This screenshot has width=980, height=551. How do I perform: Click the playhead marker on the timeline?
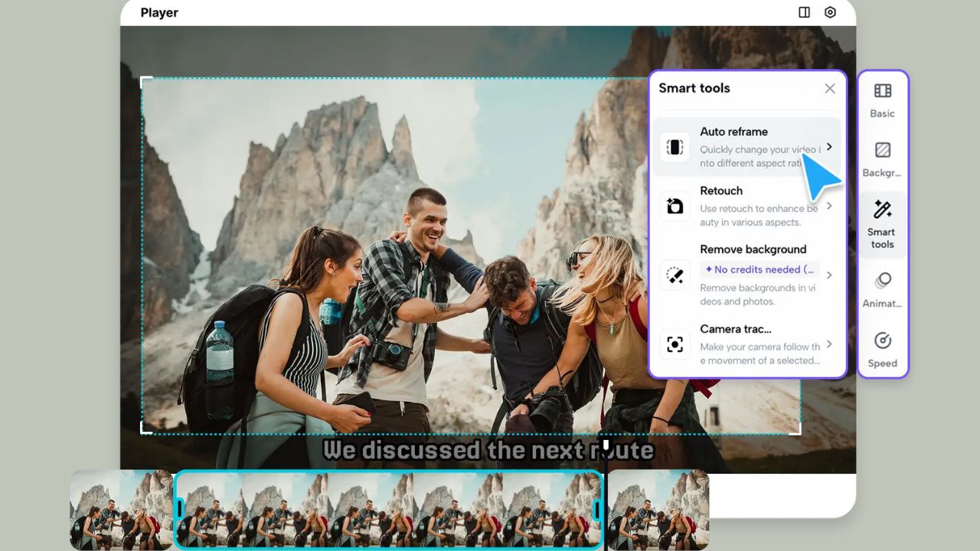pyautogui.click(x=606, y=442)
